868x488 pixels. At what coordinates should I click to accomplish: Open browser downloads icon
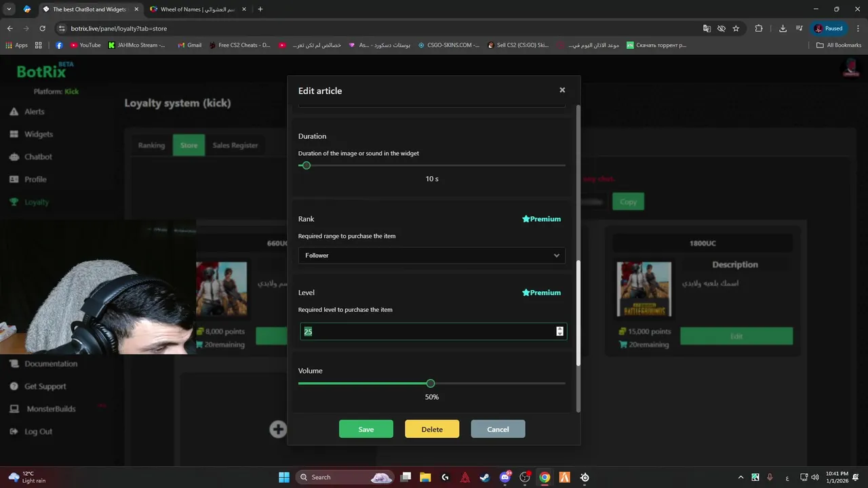click(783, 28)
